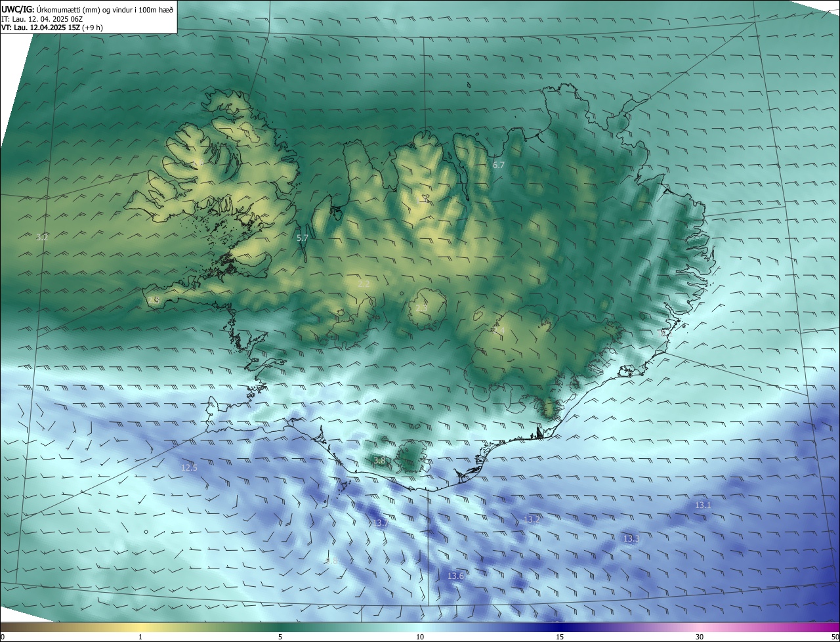This screenshot has height=642, width=840.
Task: Click the 13.7 value on the map
Action: 379,523
